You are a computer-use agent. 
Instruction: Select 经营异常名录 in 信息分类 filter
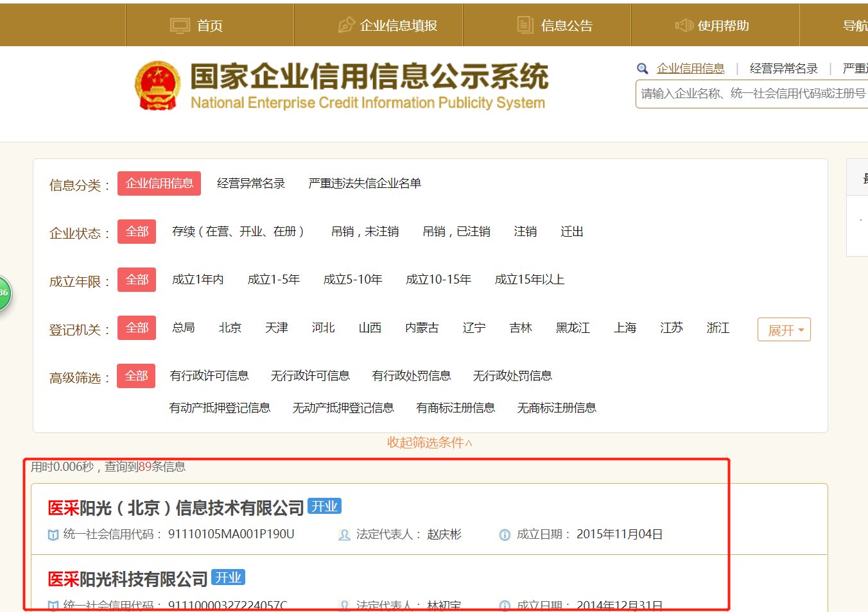coord(251,183)
